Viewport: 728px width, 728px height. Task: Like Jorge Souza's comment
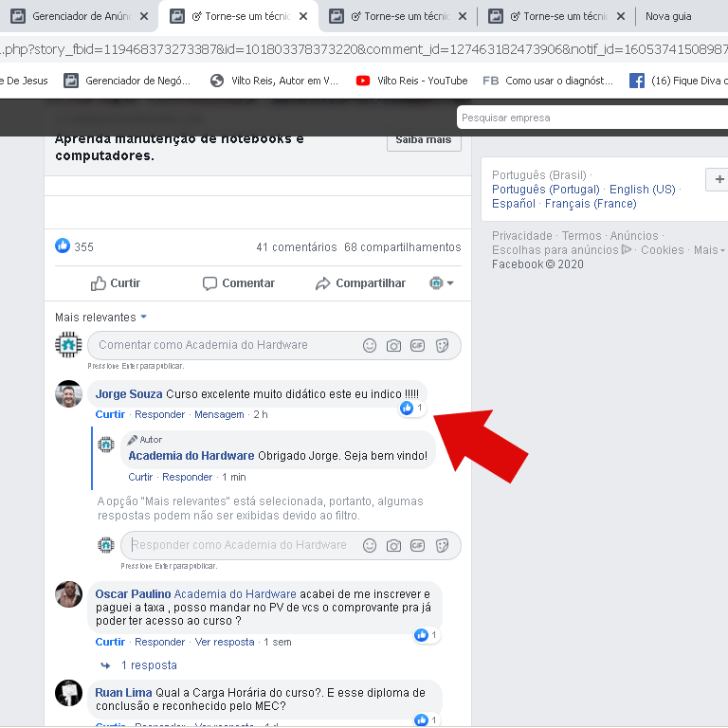(x=110, y=414)
